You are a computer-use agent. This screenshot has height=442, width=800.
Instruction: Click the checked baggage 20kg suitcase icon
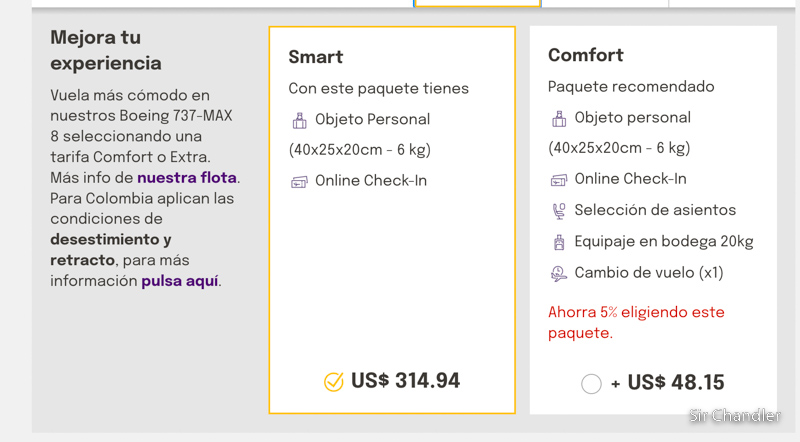tap(559, 242)
